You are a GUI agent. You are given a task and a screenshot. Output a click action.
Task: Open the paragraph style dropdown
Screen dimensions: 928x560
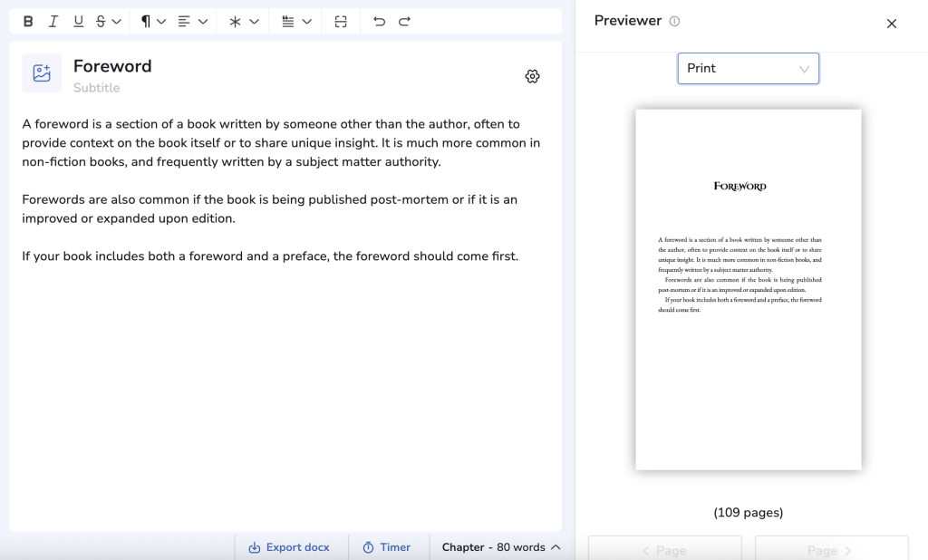152,22
